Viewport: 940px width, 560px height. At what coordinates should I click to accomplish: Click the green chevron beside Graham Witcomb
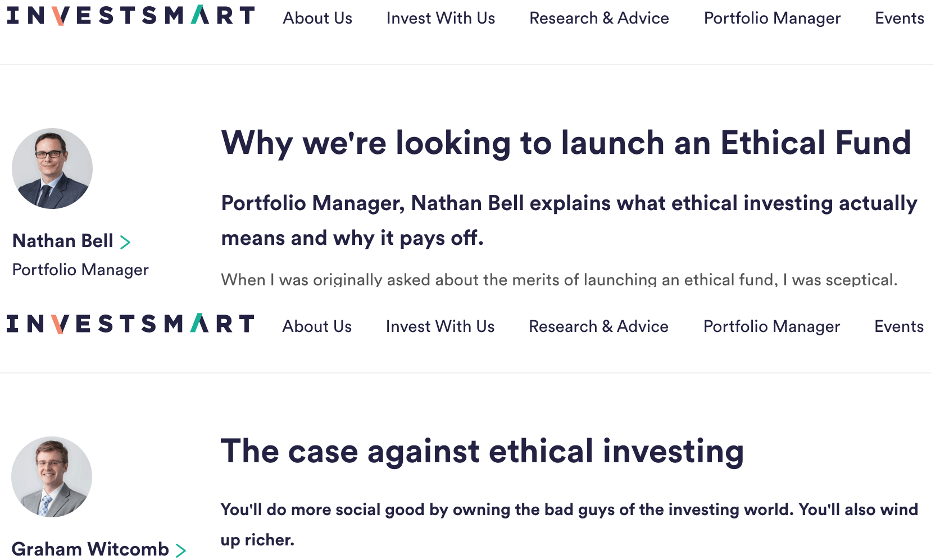click(x=181, y=550)
